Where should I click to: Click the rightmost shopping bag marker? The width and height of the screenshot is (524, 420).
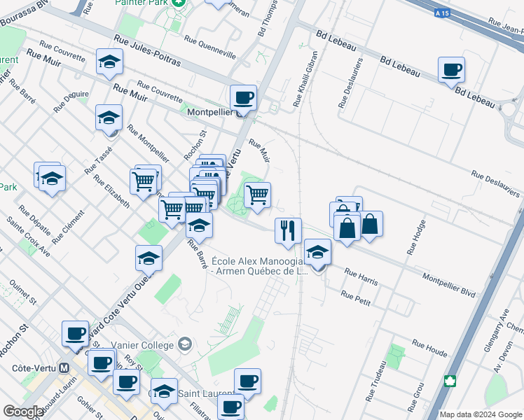(x=371, y=225)
